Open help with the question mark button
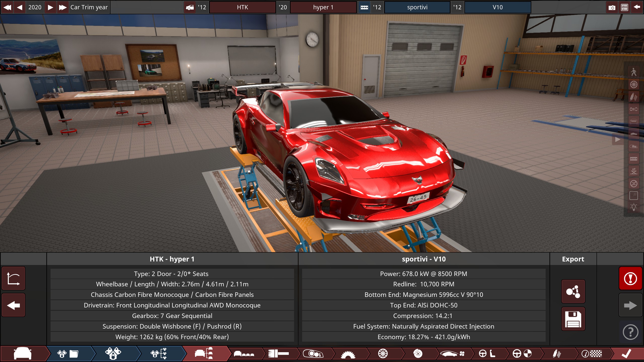644x362 pixels. (x=630, y=332)
